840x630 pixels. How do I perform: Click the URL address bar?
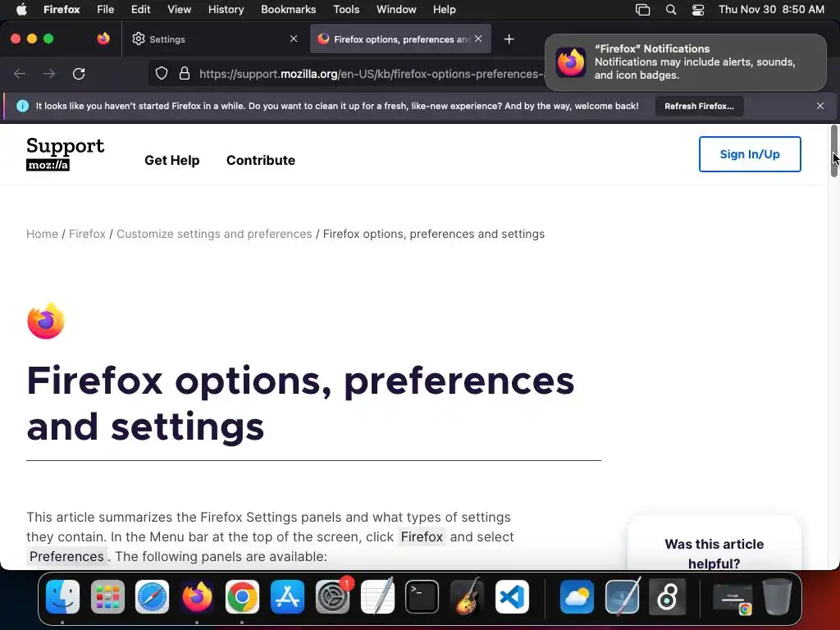pyautogui.click(x=370, y=73)
